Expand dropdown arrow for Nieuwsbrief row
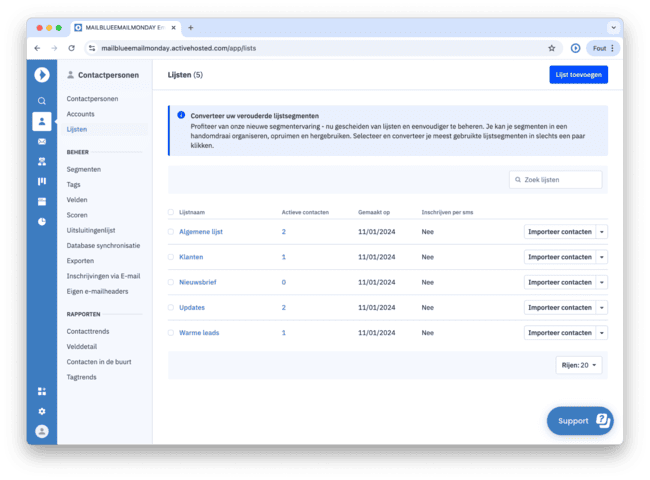The width and height of the screenshot is (650, 480). pos(602,282)
